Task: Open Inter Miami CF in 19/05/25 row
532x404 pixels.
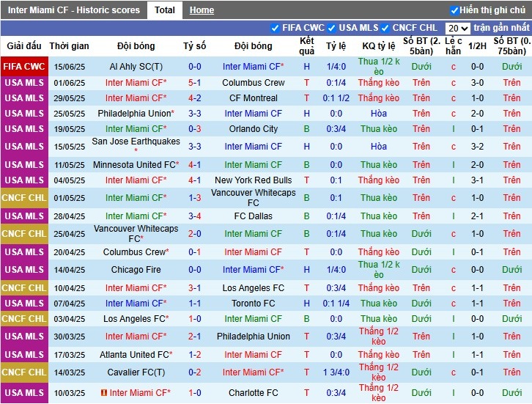Action: [x=136, y=129]
